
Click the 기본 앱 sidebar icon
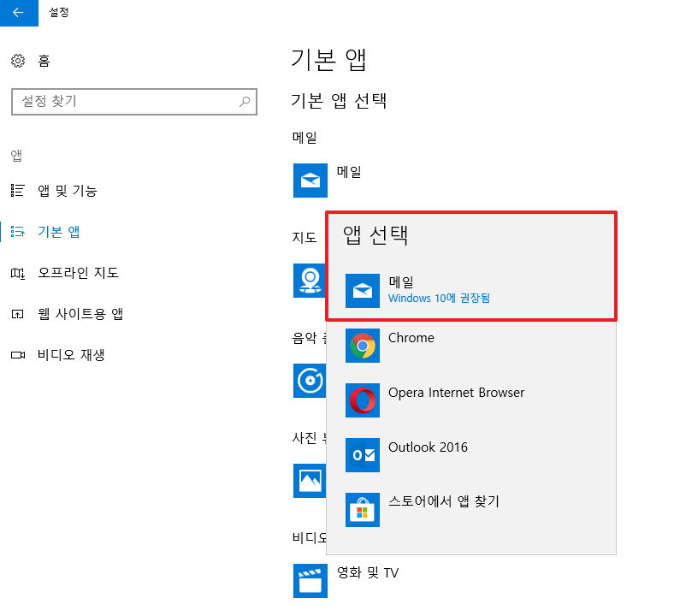point(18,232)
